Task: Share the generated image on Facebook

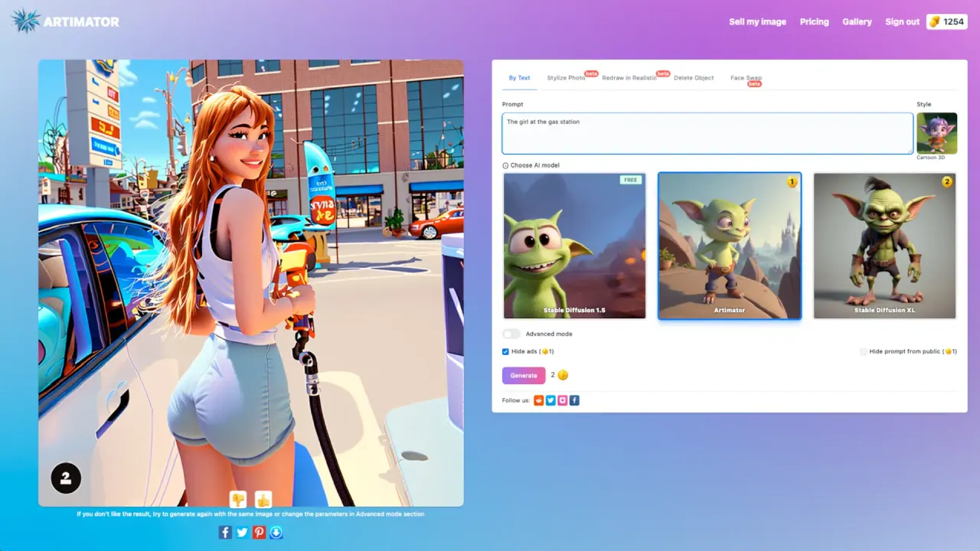Action: [225, 532]
